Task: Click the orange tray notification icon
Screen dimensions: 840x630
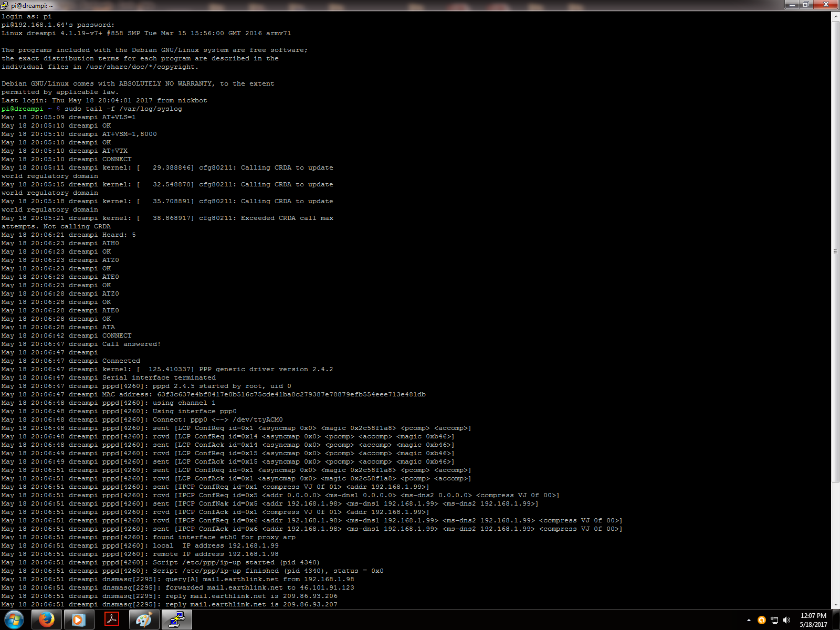Action: point(762,620)
